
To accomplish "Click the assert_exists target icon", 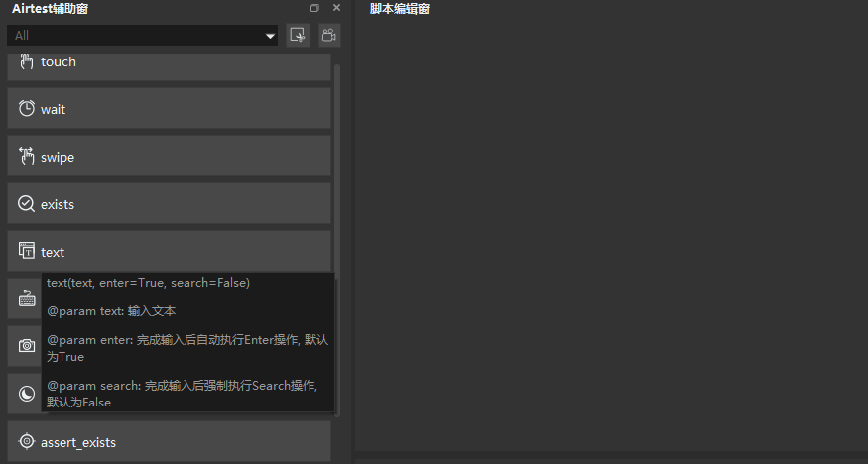I will pyautogui.click(x=26, y=441).
